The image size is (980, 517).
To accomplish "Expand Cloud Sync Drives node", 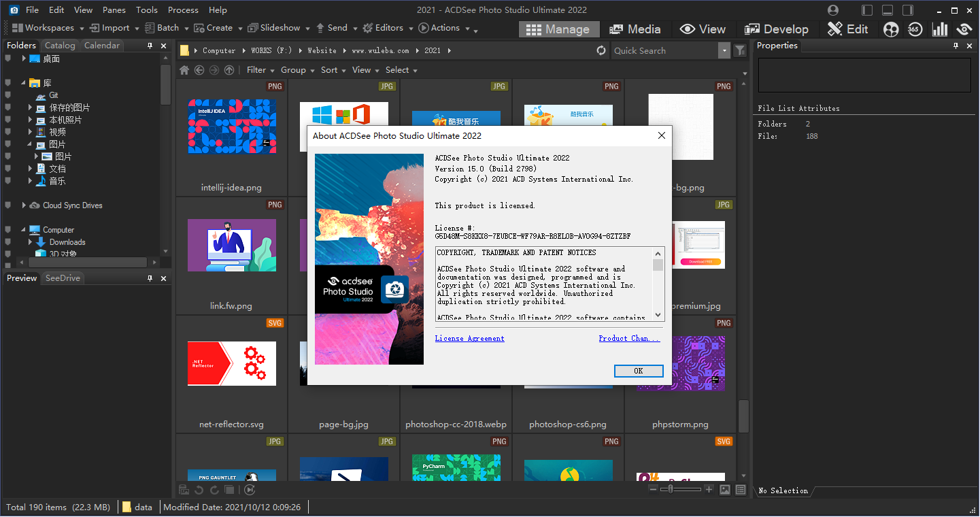I will (x=24, y=205).
